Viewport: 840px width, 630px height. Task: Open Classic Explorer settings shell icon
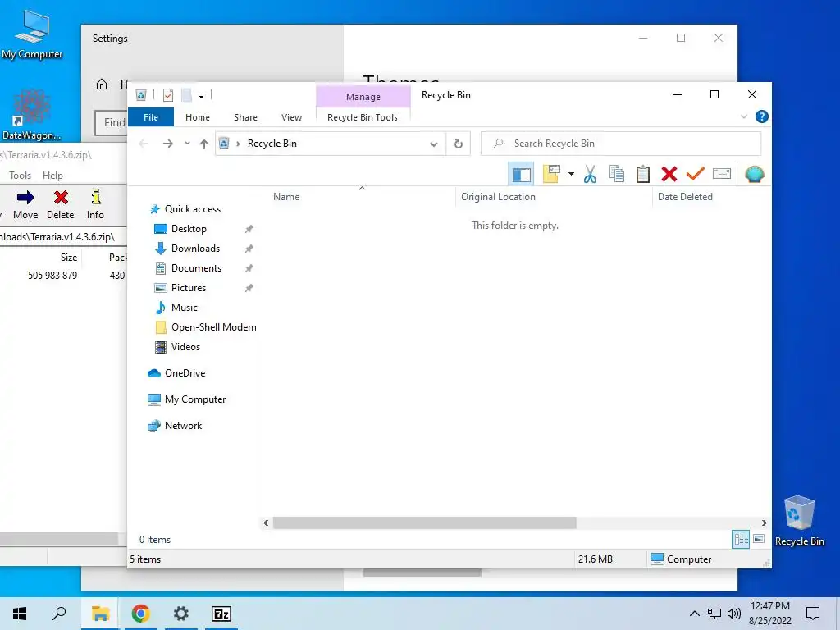pyautogui.click(x=755, y=174)
